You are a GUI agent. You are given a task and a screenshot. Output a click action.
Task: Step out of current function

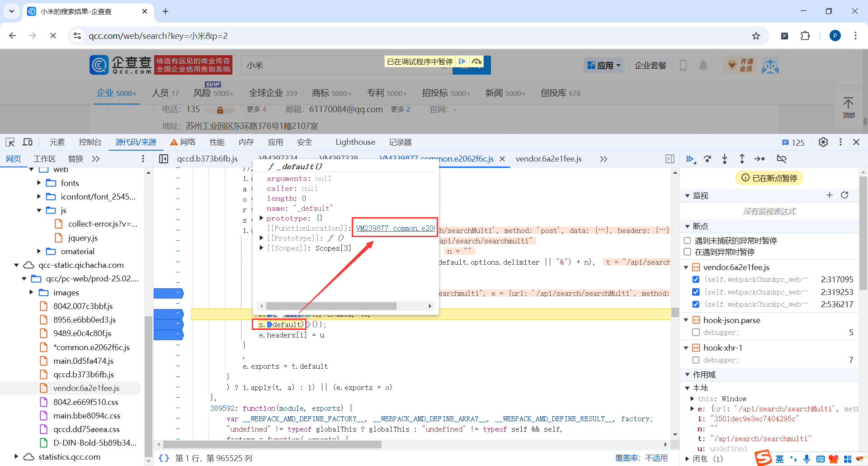742,159
